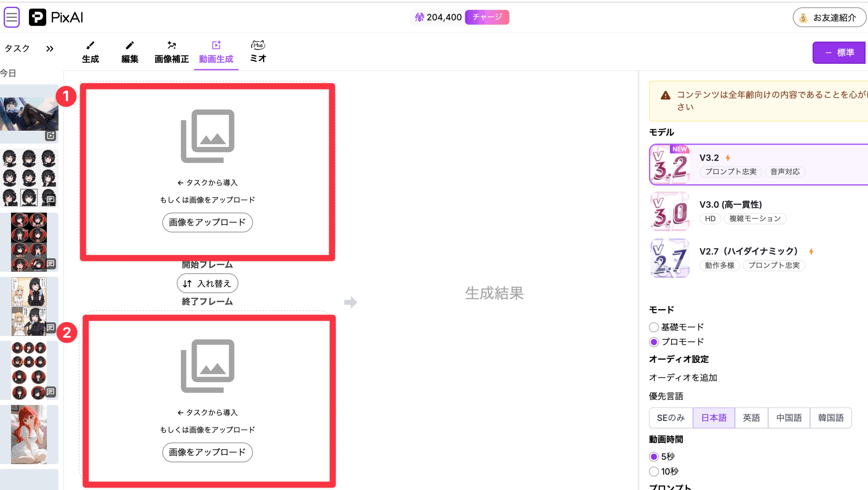Select the 生成 brush tool icon
The height and width of the screenshot is (490, 868).
click(x=90, y=45)
